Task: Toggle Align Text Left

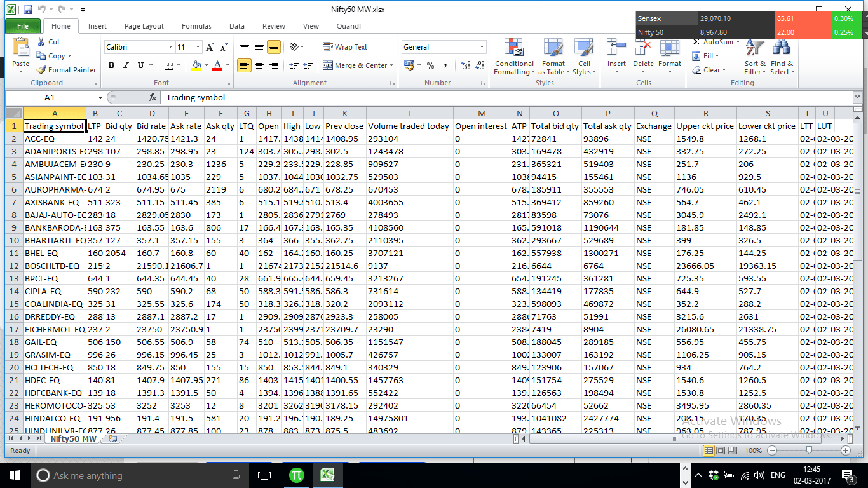Action: click(244, 65)
